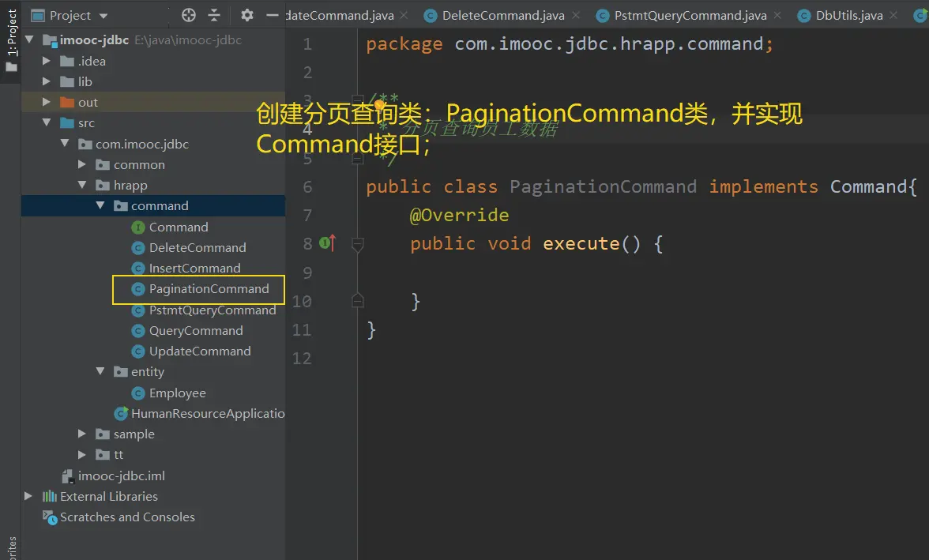Screen dimensions: 929x560
Task: Click the Command interface icon in tree
Action: pyautogui.click(x=138, y=227)
